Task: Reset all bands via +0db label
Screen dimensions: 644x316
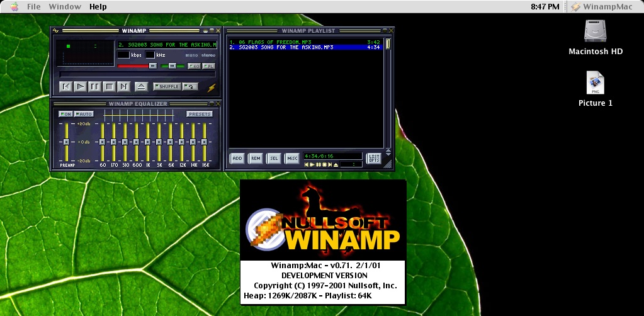Action: point(83,142)
